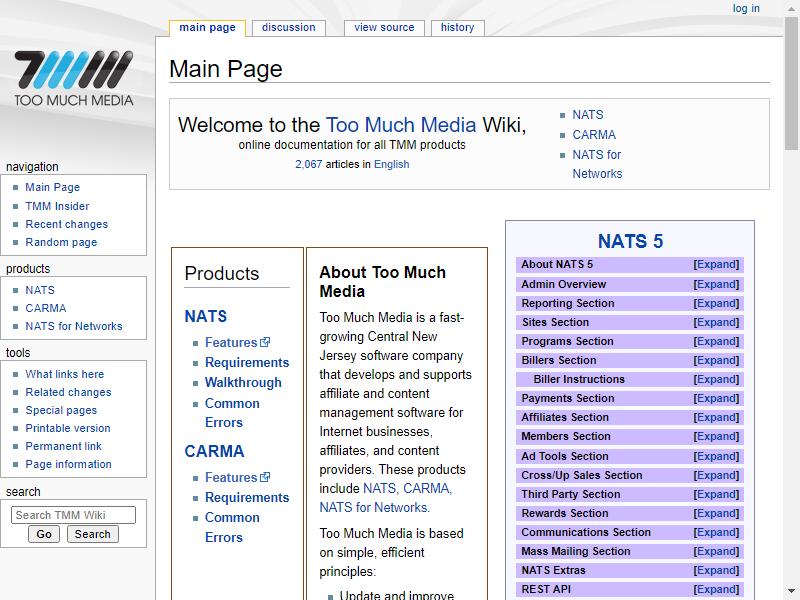This screenshot has width=800, height=600.
Task: Expand the Members Section row
Action: [716, 436]
